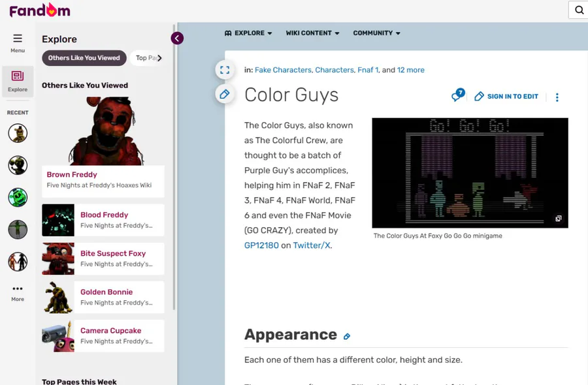Click the 'Five Nights at Freddy's Hoaxes Wiki' text

(99, 185)
